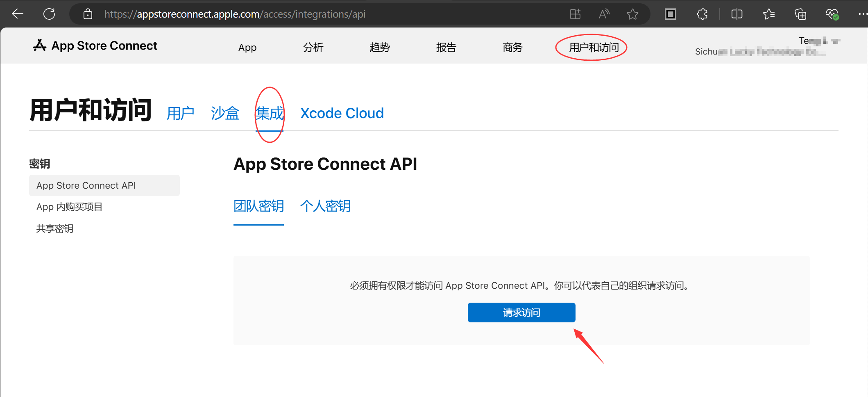Click the read aloud icon
Image resolution: width=868 pixels, height=397 pixels.
point(604,14)
